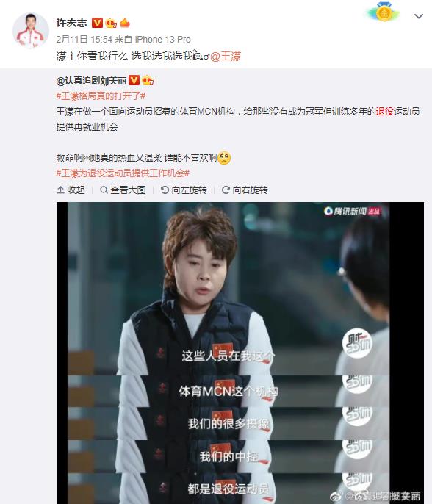Click the flame icon beside 许宏志

pyautogui.click(x=125, y=23)
